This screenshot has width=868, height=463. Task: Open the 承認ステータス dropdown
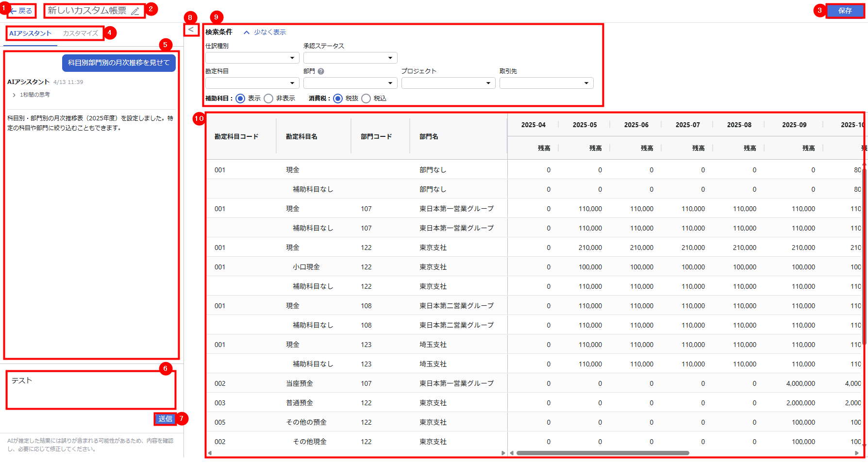click(350, 58)
